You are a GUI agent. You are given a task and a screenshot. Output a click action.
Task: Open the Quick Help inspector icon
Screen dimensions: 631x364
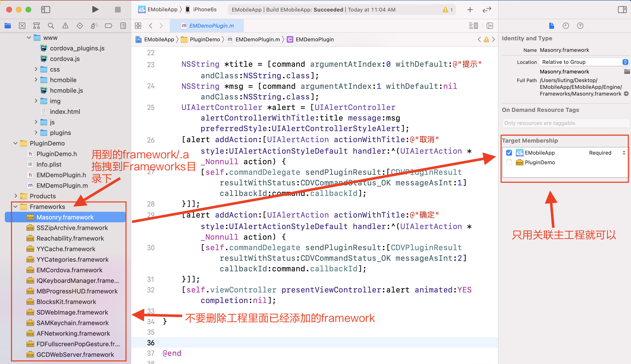580,25
